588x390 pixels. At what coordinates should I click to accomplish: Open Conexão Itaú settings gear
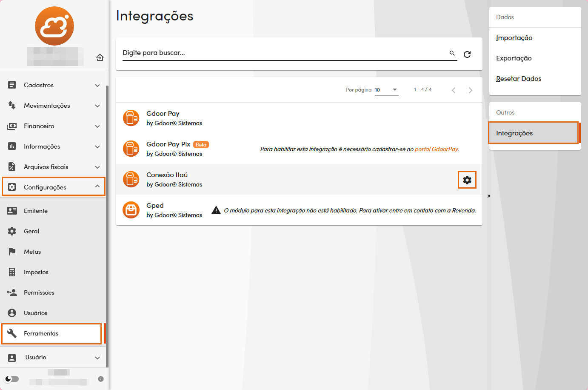pos(467,180)
